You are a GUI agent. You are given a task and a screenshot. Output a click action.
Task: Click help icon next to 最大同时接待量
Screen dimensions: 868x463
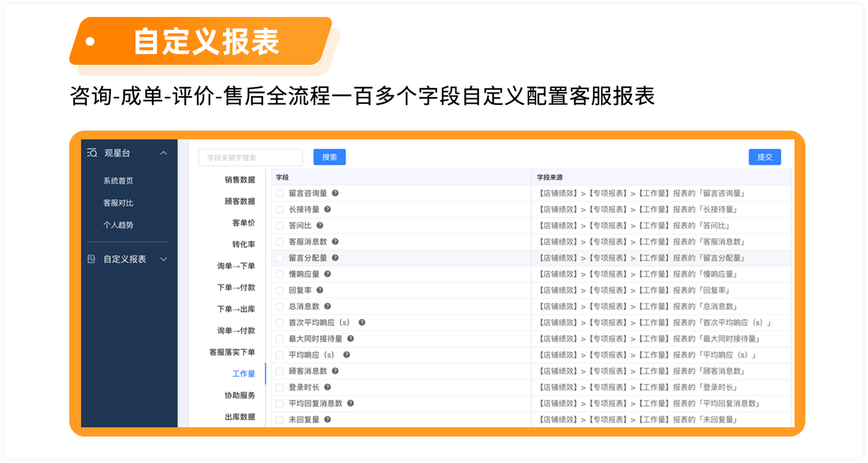pos(350,339)
